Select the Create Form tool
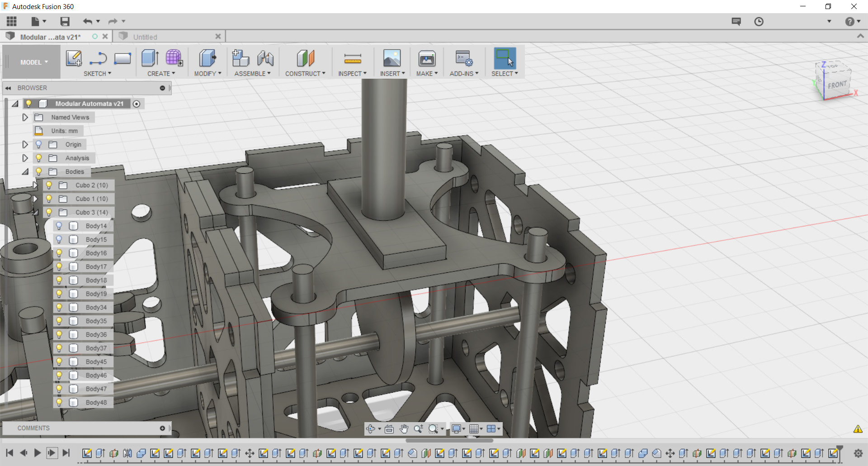The image size is (868, 466). click(x=174, y=58)
